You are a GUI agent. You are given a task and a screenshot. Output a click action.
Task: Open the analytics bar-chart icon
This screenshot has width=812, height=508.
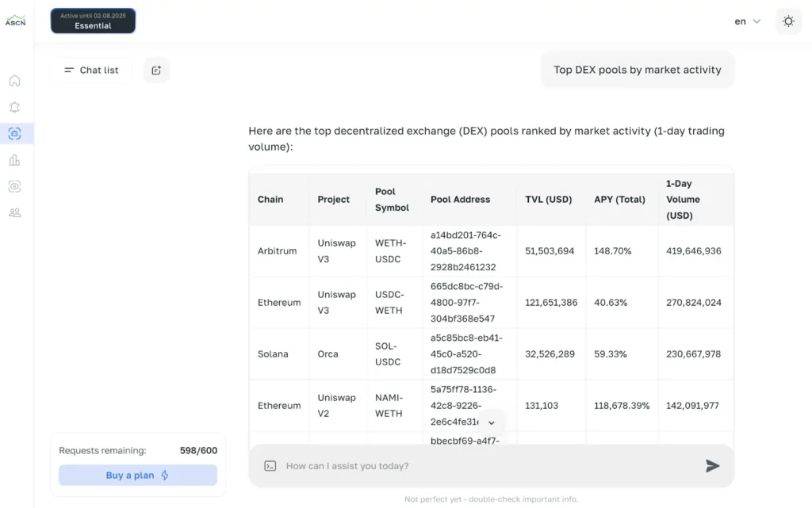coord(14,159)
